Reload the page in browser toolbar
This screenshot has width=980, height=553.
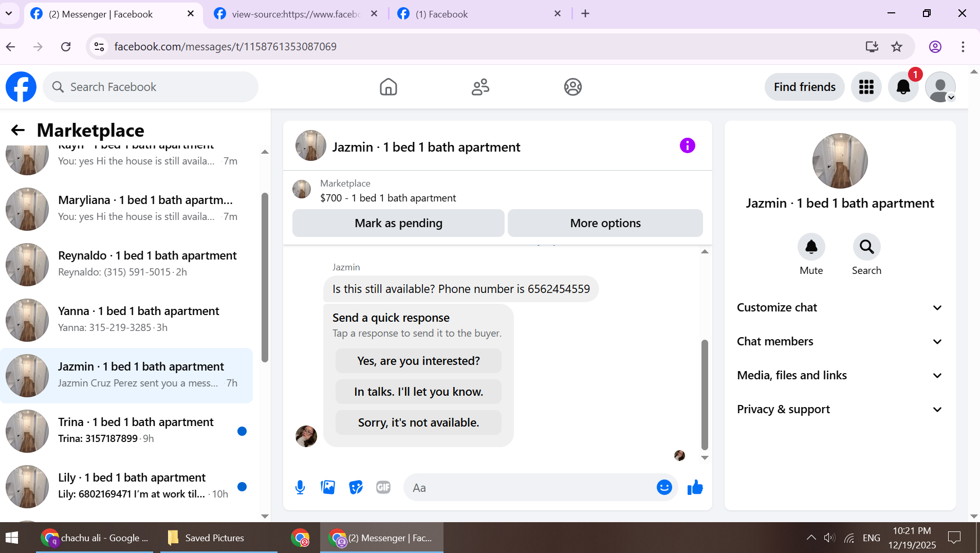(66, 47)
